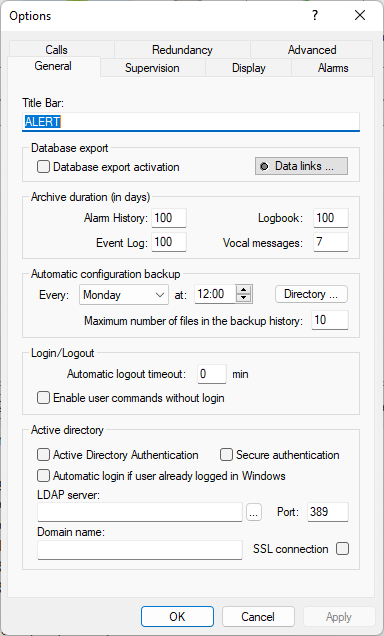Close the Options dialog window
Viewport: 384px width, 636px height.
click(x=360, y=15)
